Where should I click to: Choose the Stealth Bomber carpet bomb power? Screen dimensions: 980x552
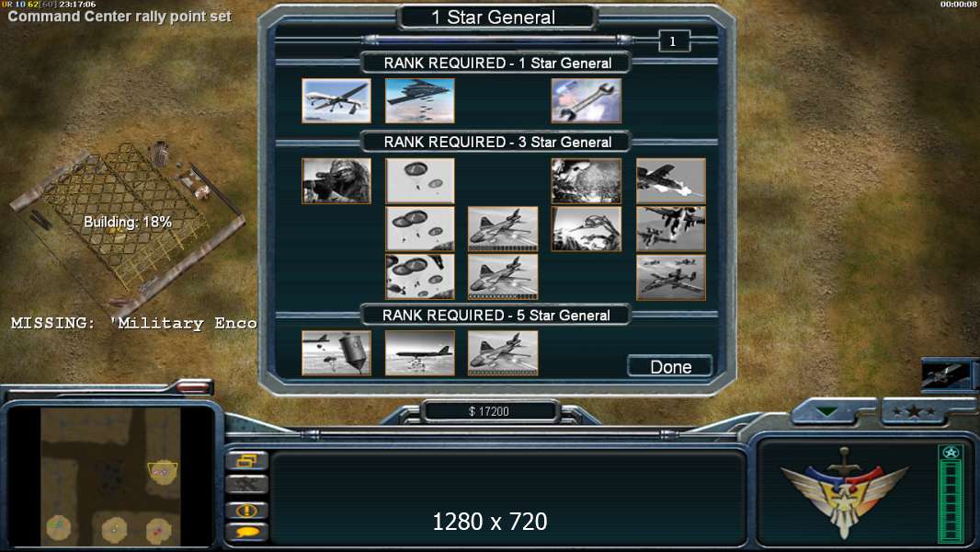click(420, 100)
